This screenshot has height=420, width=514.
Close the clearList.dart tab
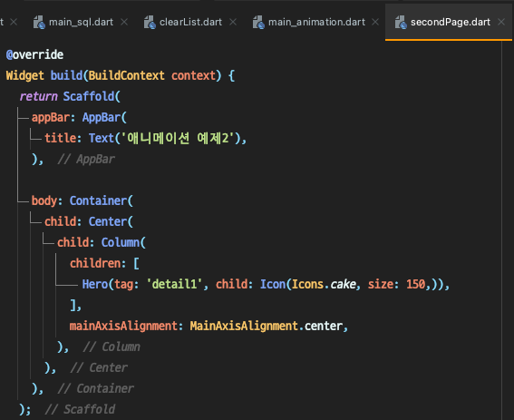tap(233, 22)
